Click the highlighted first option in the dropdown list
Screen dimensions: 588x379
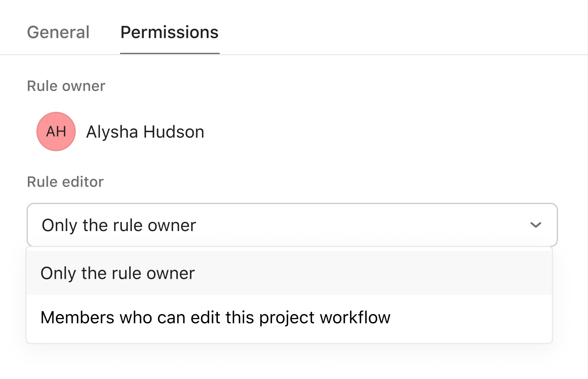[x=289, y=273]
